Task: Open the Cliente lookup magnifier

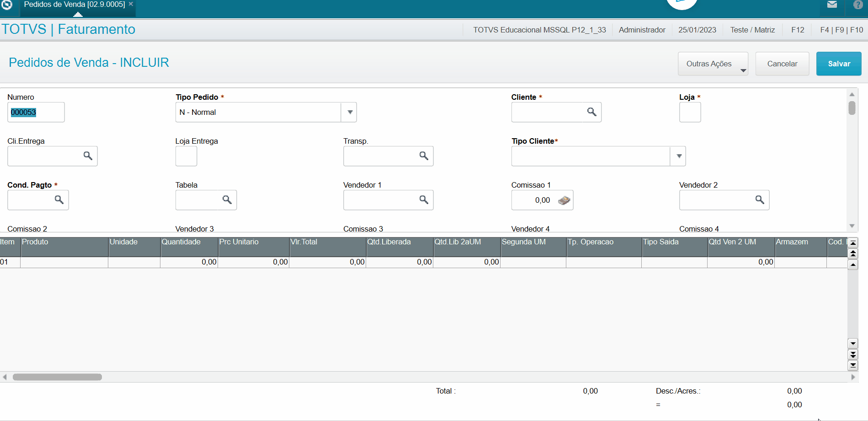Action: [591, 112]
